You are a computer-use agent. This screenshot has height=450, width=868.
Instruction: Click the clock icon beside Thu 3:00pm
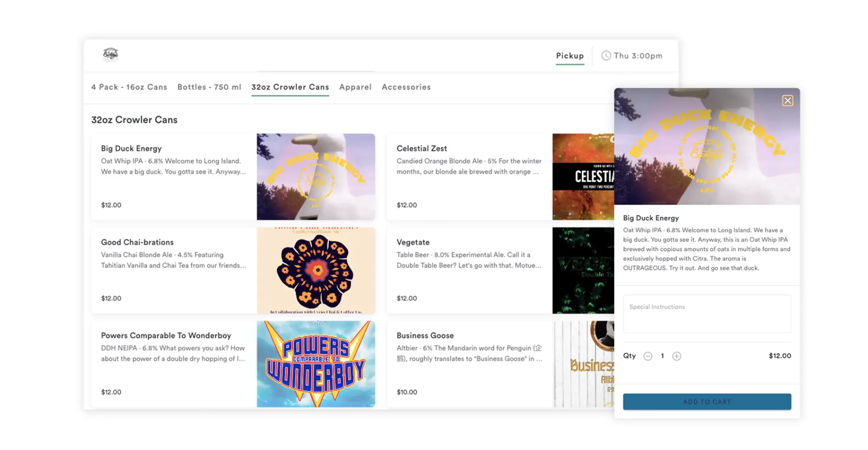(606, 55)
